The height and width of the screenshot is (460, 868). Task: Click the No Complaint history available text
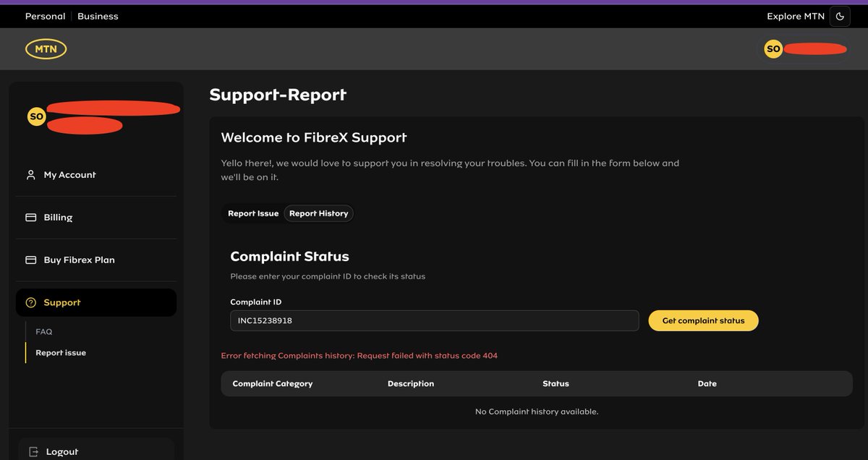[537, 412]
